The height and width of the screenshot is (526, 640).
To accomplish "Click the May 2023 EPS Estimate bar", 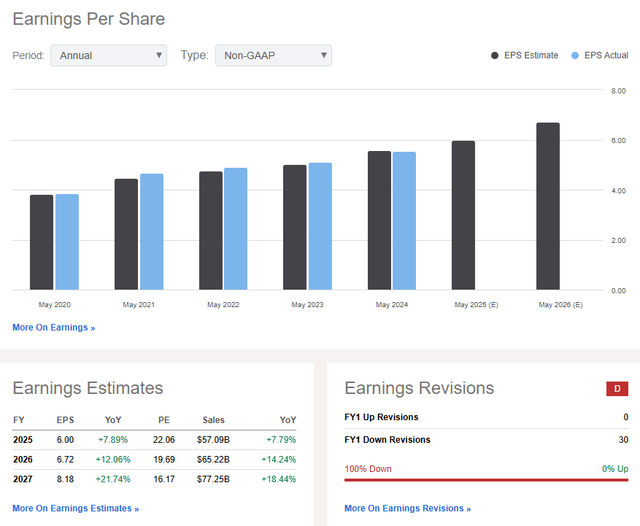I will (x=294, y=227).
